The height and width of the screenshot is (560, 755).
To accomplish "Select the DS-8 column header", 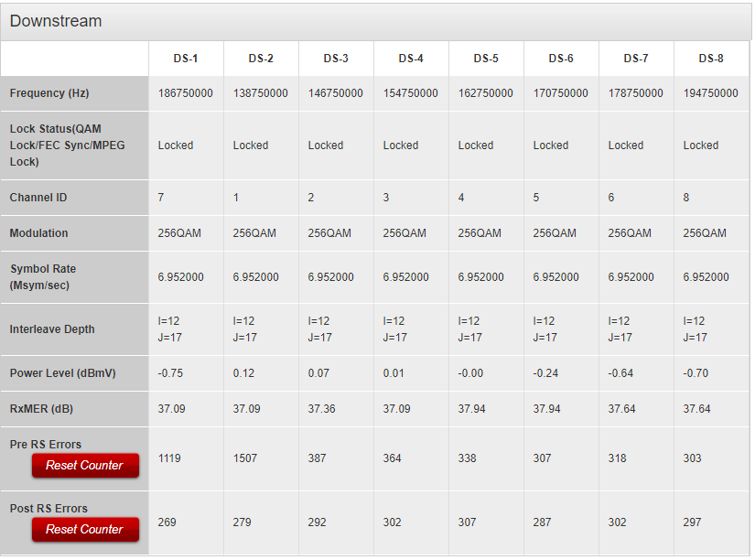I will pos(711,59).
